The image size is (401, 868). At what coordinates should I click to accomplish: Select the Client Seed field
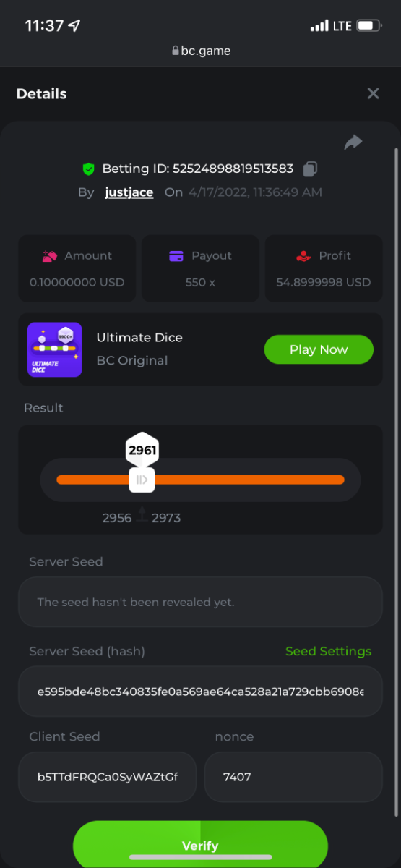[x=107, y=777]
